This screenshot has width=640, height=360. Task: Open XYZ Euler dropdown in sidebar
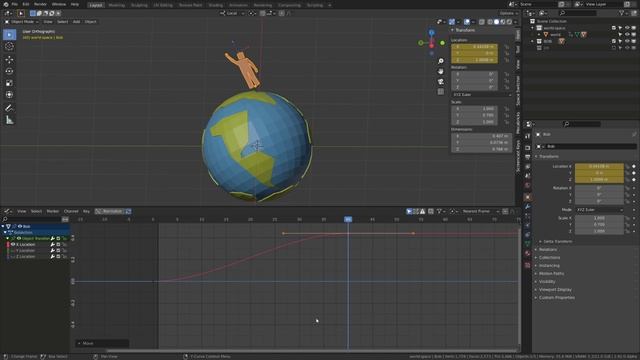(481, 95)
